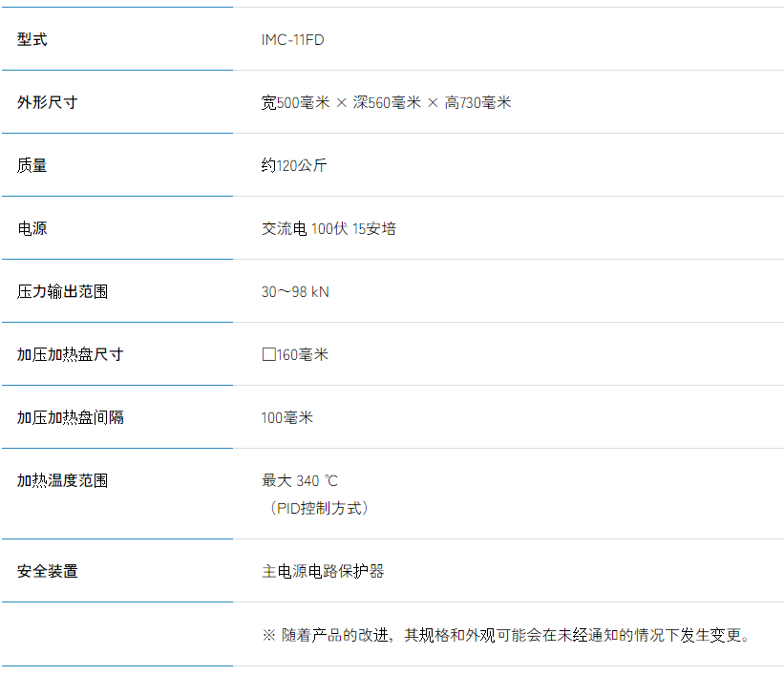784x676 pixels.
Task: Select the label 电源
Action: (32, 228)
